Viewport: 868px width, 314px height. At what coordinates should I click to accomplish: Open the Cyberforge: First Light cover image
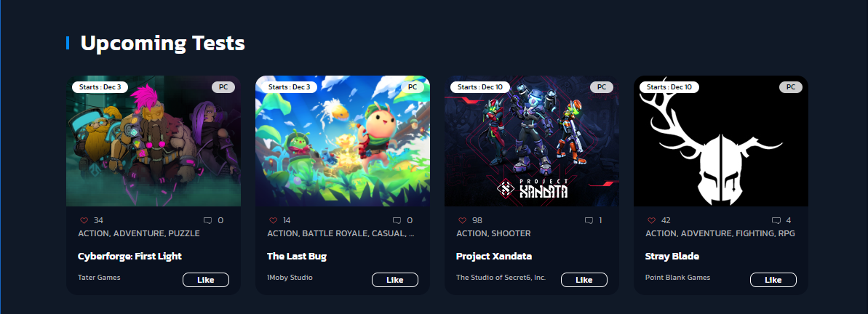coord(154,141)
